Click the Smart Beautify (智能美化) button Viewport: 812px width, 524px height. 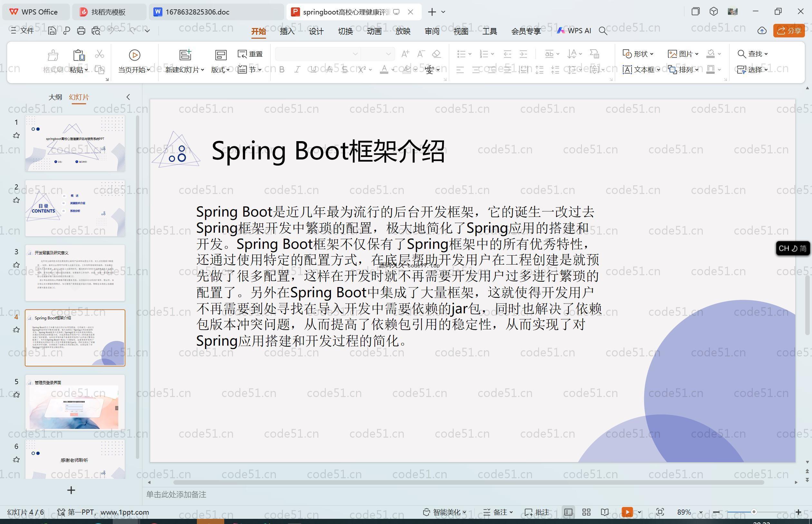click(445, 512)
